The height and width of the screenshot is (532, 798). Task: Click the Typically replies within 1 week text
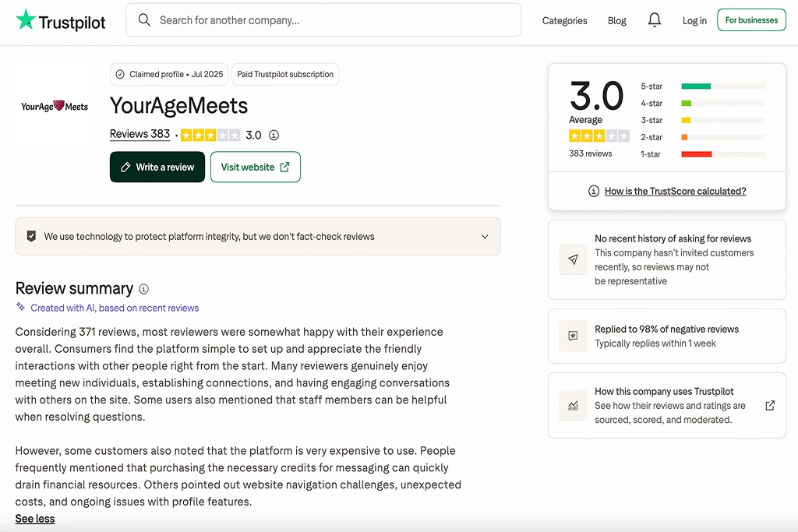point(655,344)
